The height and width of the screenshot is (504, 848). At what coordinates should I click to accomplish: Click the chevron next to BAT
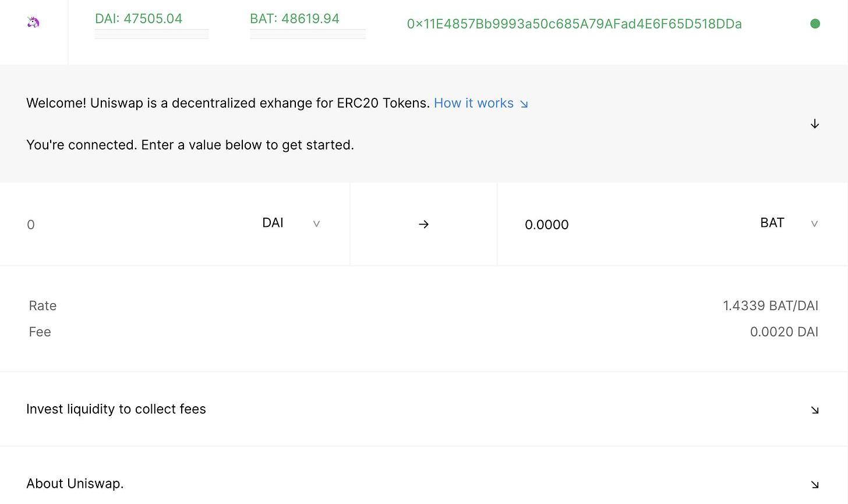(x=814, y=223)
